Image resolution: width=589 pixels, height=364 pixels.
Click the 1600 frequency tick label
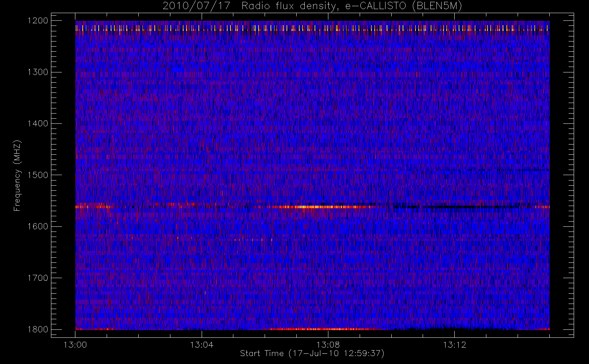tap(38, 226)
